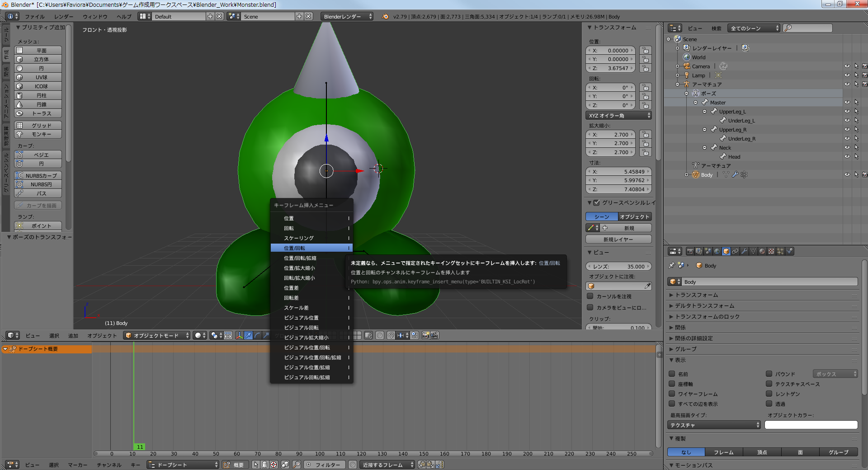Open the 'テクスチャ' maximum draw type dropdown

pos(714,425)
